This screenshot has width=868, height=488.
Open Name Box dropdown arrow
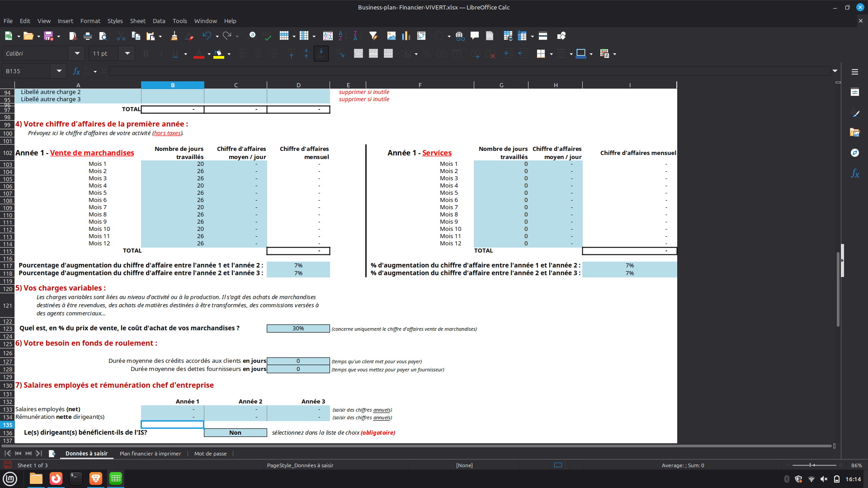coord(59,71)
